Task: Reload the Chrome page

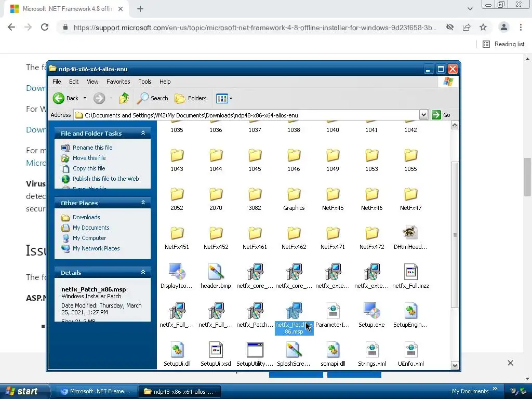Action: [45, 27]
